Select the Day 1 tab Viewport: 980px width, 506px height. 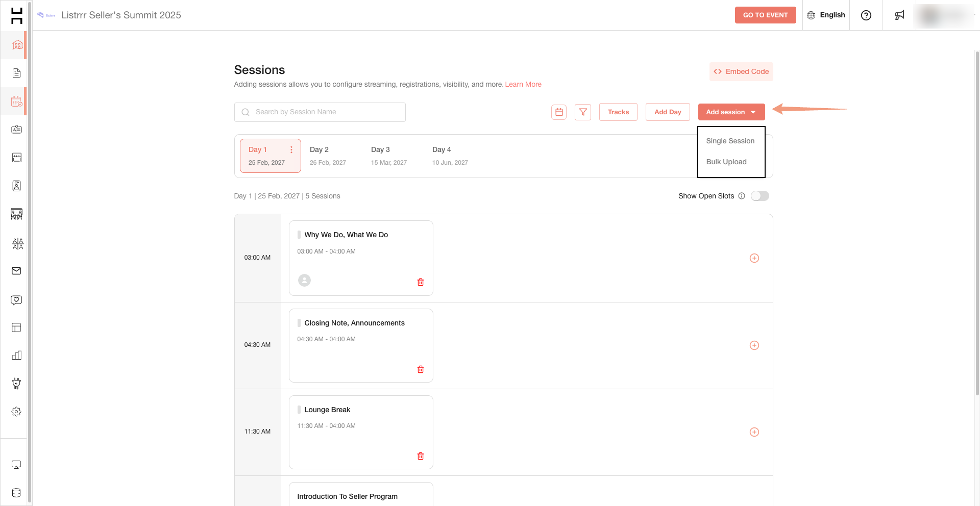(x=271, y=156)
